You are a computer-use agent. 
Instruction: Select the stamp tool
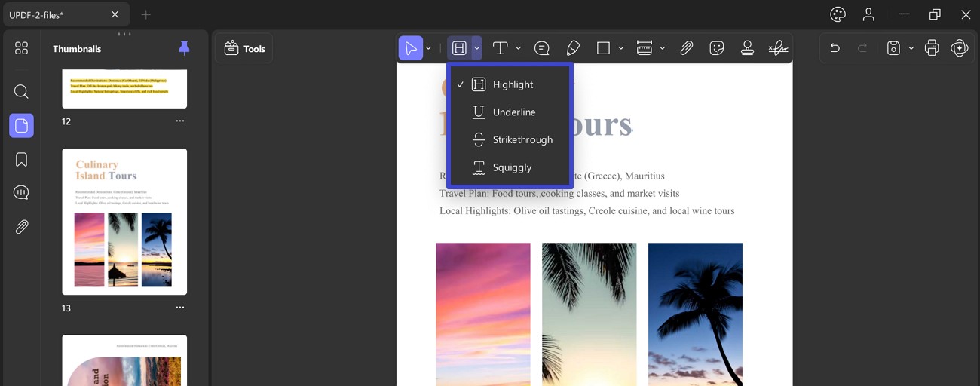pos(747,48)
